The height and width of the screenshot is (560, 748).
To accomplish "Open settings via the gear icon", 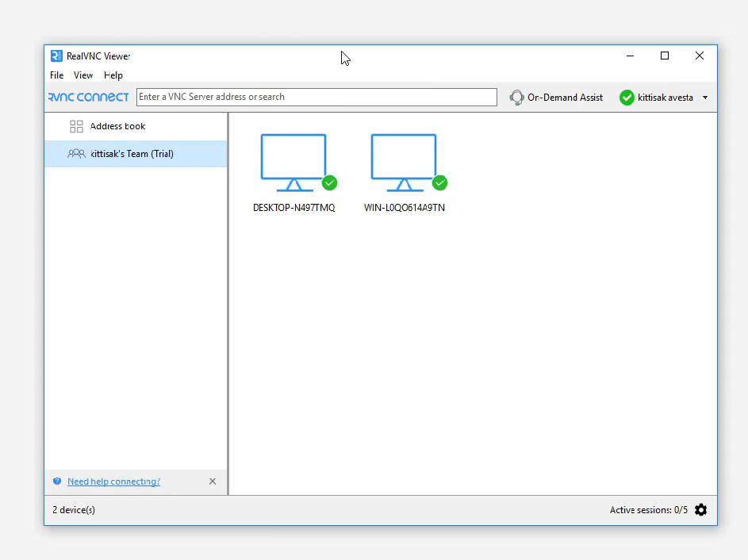I will (x=700, y=510).
